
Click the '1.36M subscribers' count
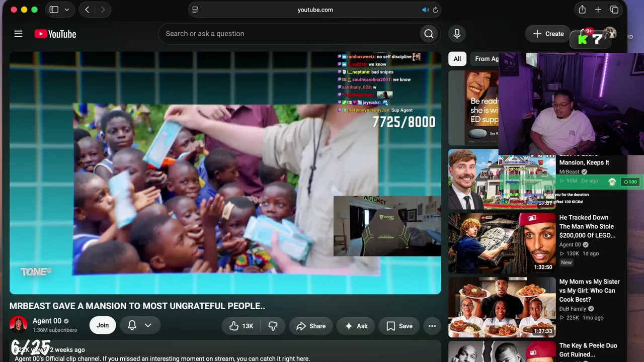(55, 330)
